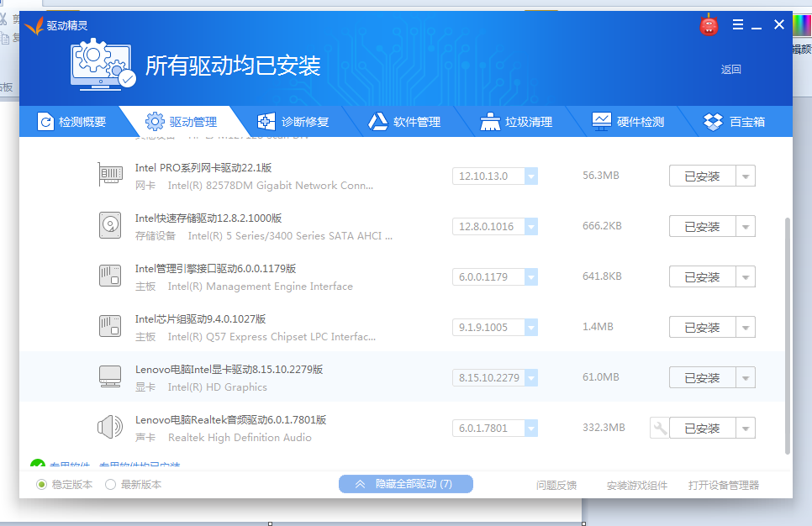Click the motherboard icon for Intel管理引擎 driver

coord(110,276)
